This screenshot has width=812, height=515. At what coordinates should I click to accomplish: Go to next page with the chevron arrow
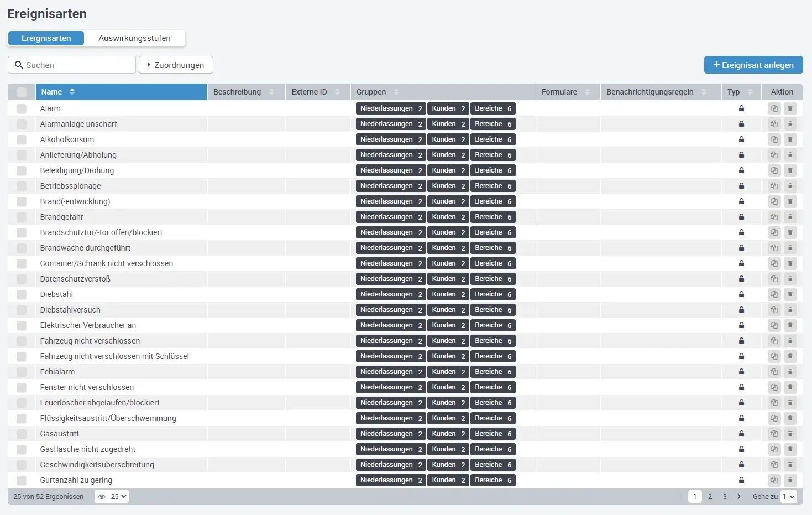tap(739, 497)
